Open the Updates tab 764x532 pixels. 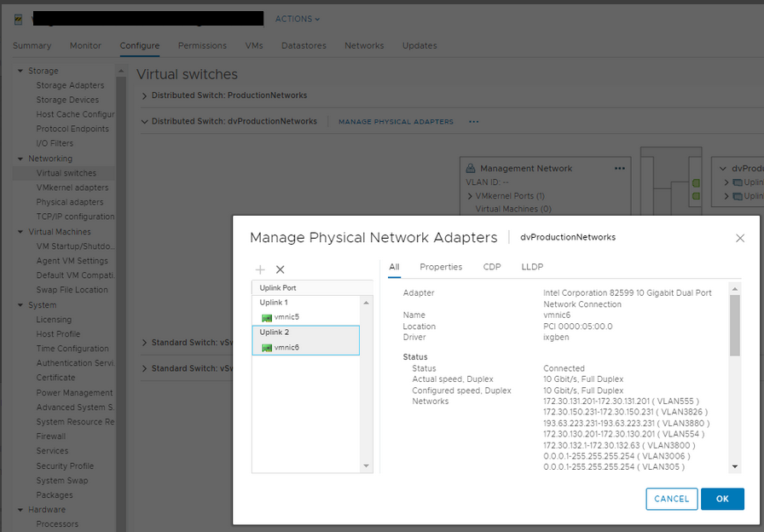[420, 46]
